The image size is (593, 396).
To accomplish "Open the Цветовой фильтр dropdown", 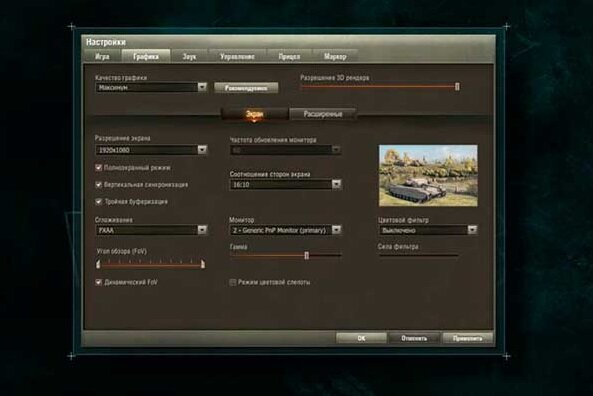I will (428, 230).
